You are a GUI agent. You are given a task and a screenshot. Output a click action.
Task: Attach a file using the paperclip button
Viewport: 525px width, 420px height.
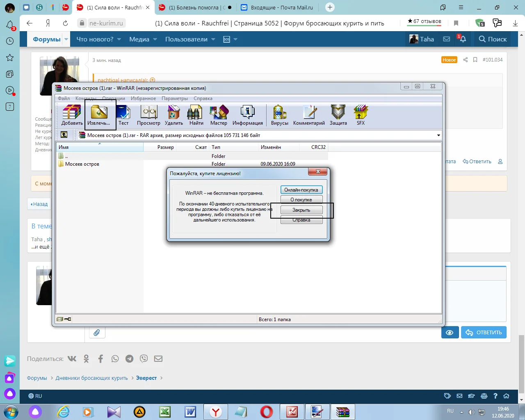click(x=97, y=332)
